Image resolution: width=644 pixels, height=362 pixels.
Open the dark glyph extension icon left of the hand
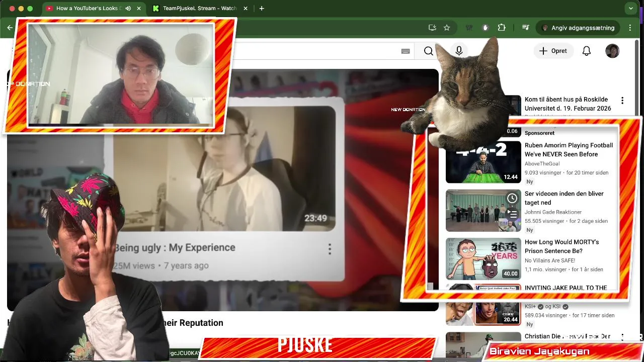pyautogui.click(x=469, y=28)
